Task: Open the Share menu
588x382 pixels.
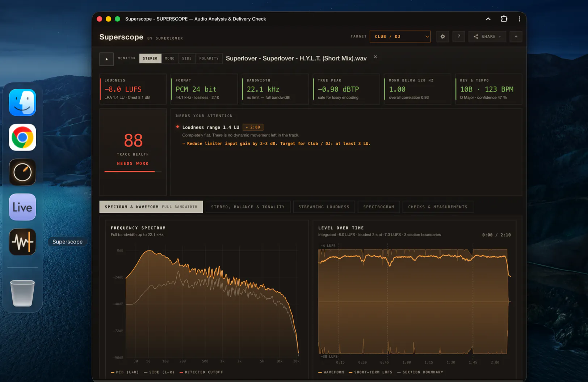Action: coord(487,37)
